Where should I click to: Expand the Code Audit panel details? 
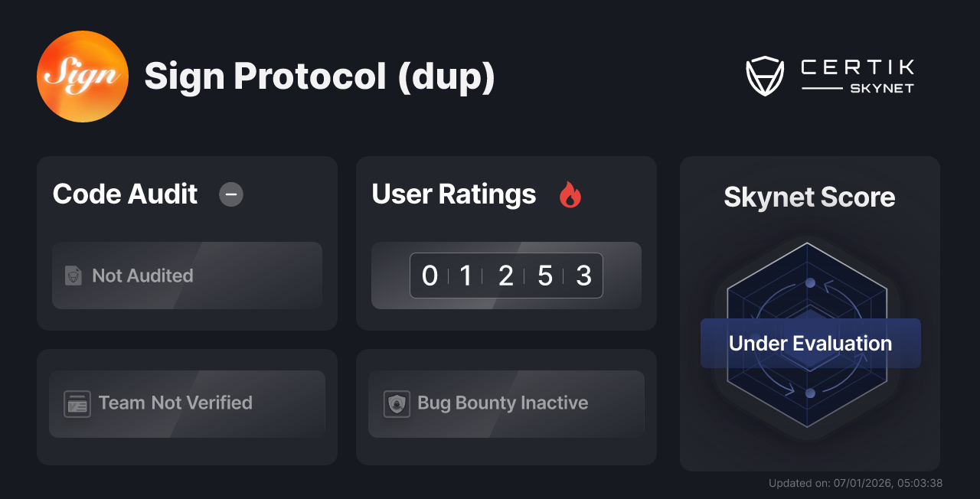[x=187, y=243]
